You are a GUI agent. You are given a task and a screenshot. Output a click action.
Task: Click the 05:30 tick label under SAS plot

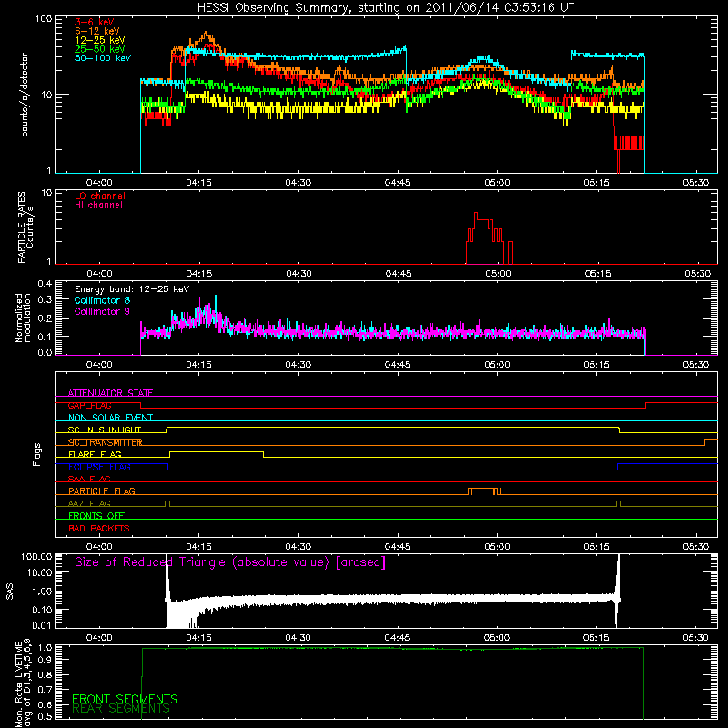click(696, 638)
